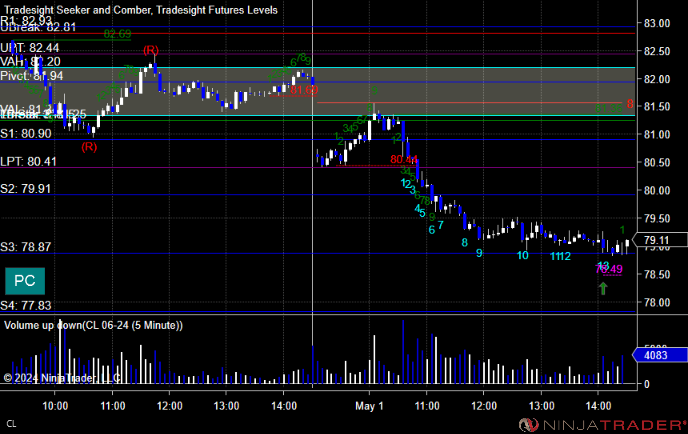Select the S2: 79.91 level label
Screen dimensions: 688x434
[26, 189]
